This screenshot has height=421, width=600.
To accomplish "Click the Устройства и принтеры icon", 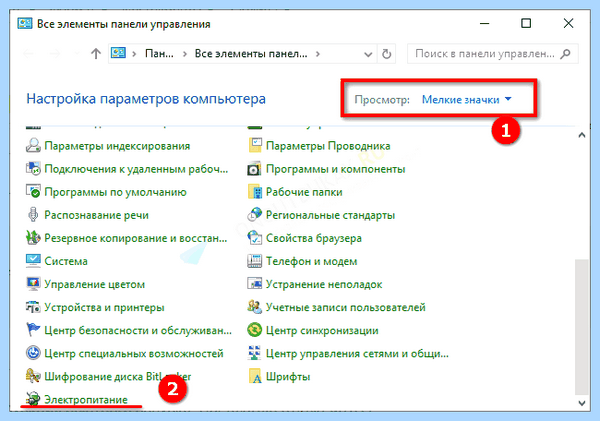I will click(33, 307).
